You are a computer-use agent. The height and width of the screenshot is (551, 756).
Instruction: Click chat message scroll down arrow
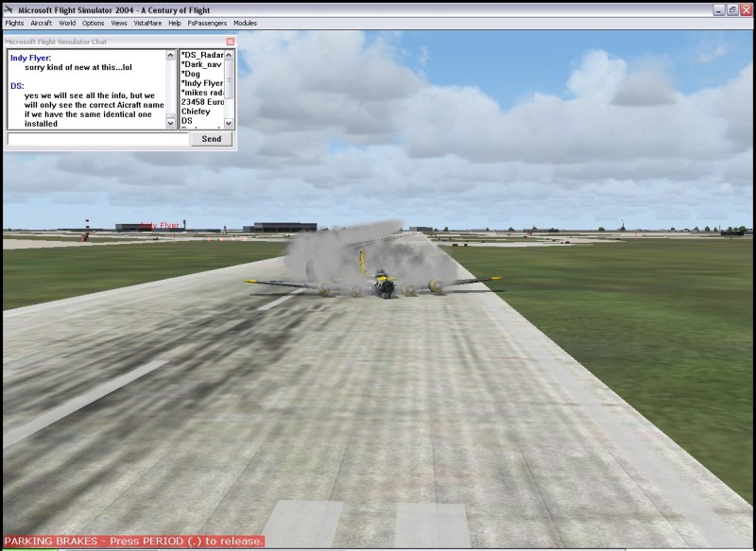click(x=170, y=124)
